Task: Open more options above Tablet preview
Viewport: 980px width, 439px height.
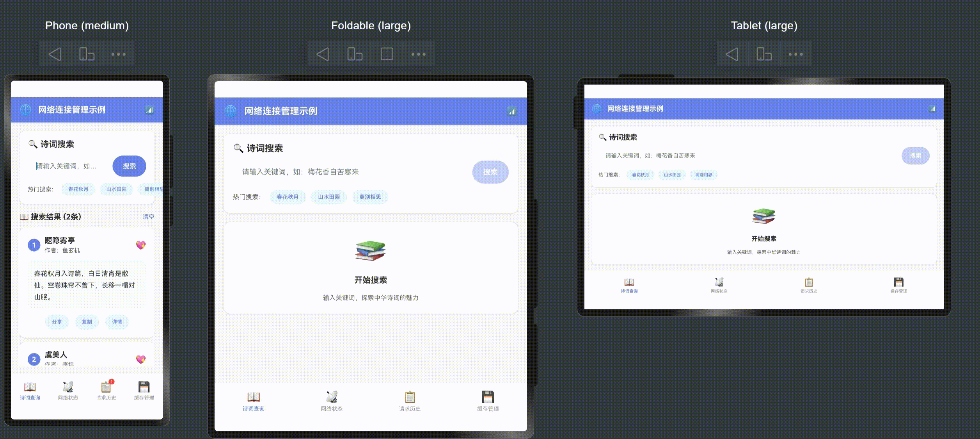Action: tap(795, 54)
